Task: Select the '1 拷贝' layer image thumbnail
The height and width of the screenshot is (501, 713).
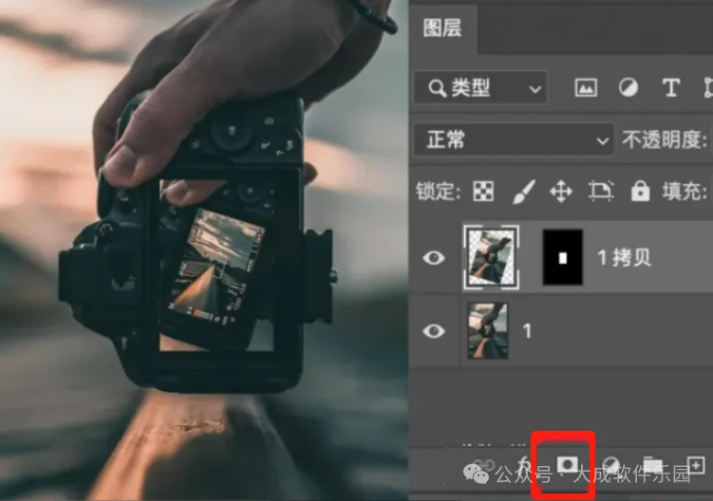Action: click(x=493, y=258)
